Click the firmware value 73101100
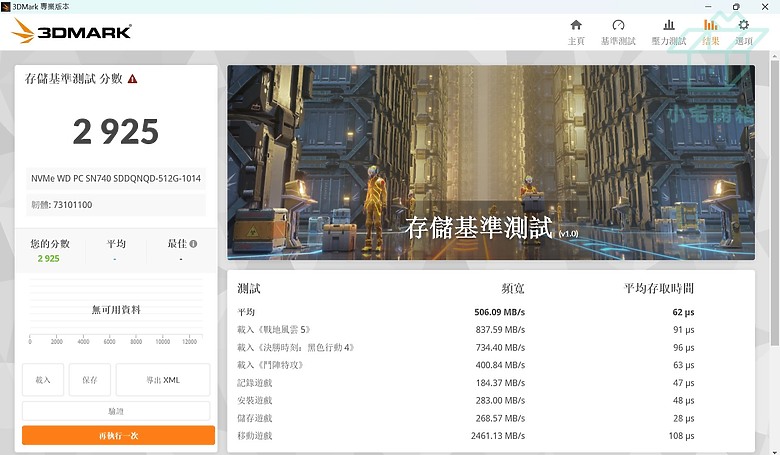780x455 pixels. point(73,205)
